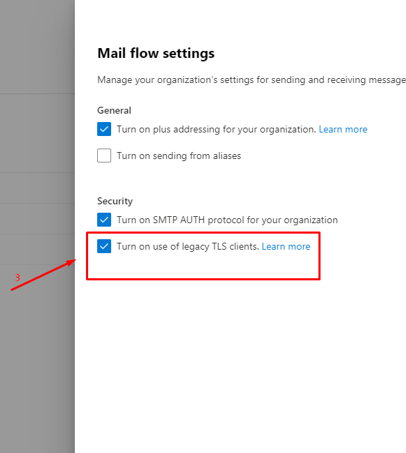Image resolution: width=406 pixels, height=453 pixels.
Task: Select the Security section heading
Action: [115, 201]
